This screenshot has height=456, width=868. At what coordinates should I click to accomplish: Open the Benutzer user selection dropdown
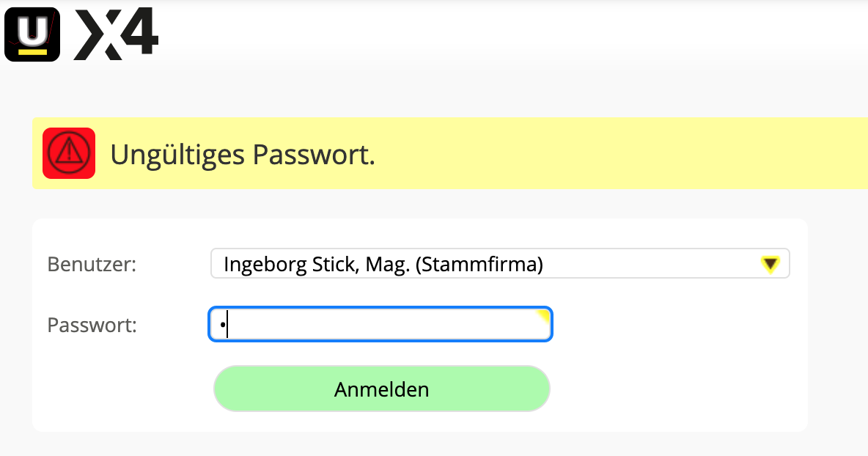tap(499, 263)
